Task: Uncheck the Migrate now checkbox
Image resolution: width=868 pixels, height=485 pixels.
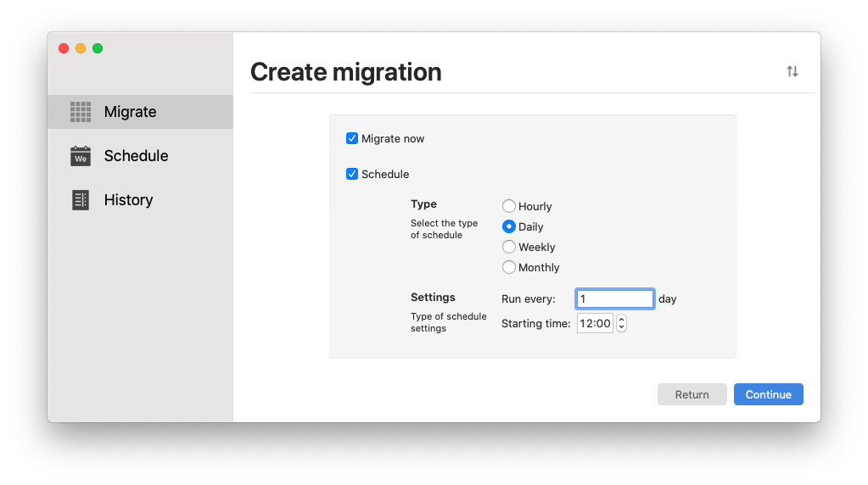Action: tap(352, 138)
